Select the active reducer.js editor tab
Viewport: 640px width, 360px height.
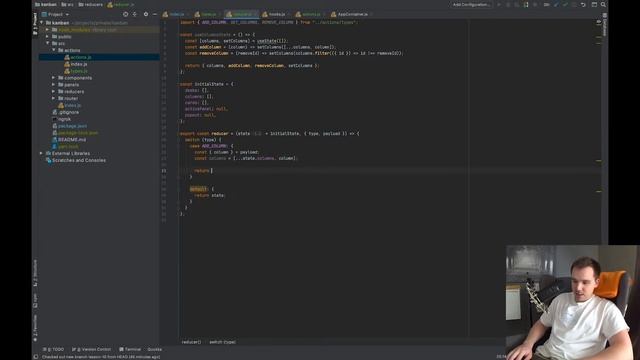241,14
